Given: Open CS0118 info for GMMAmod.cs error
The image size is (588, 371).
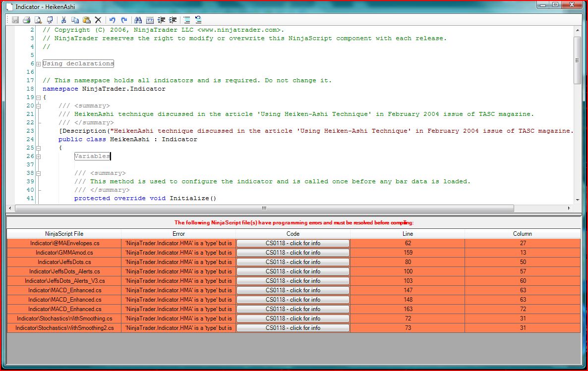Looking at the screenshot, I should (293, 253).
